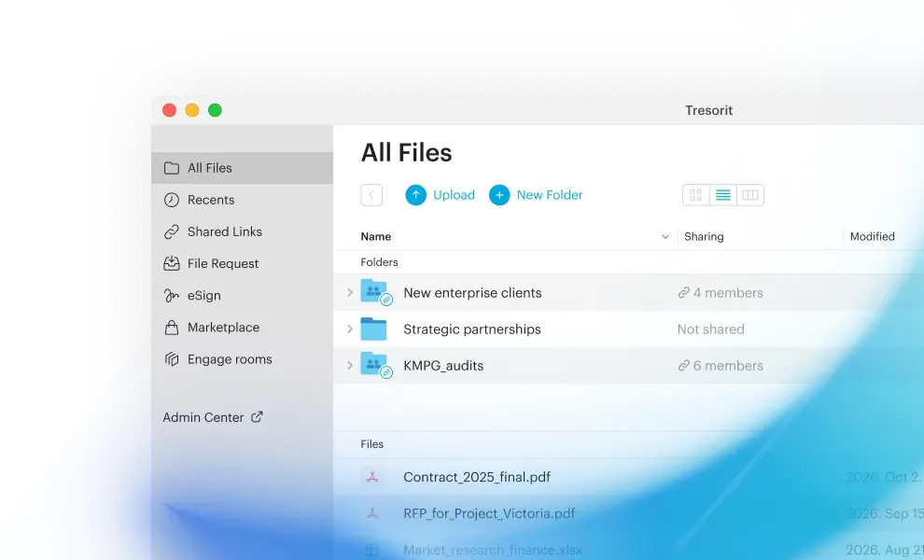Click the 4 members sharing label
Viewport: 924px width, 560px height.
point(721,293)
